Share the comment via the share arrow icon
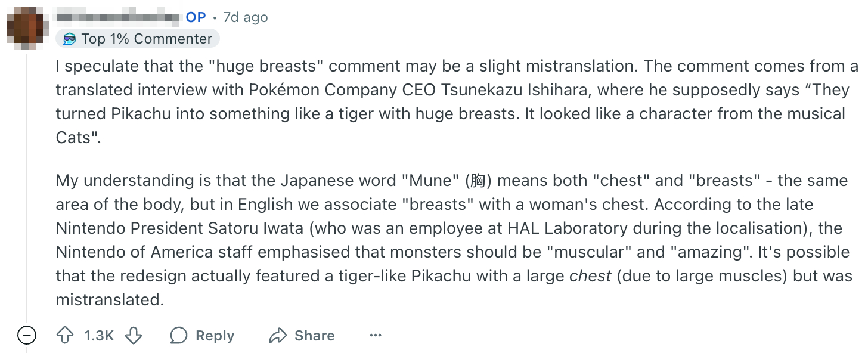The height and width of the screenshot is (353, 868). click(278, 335)
